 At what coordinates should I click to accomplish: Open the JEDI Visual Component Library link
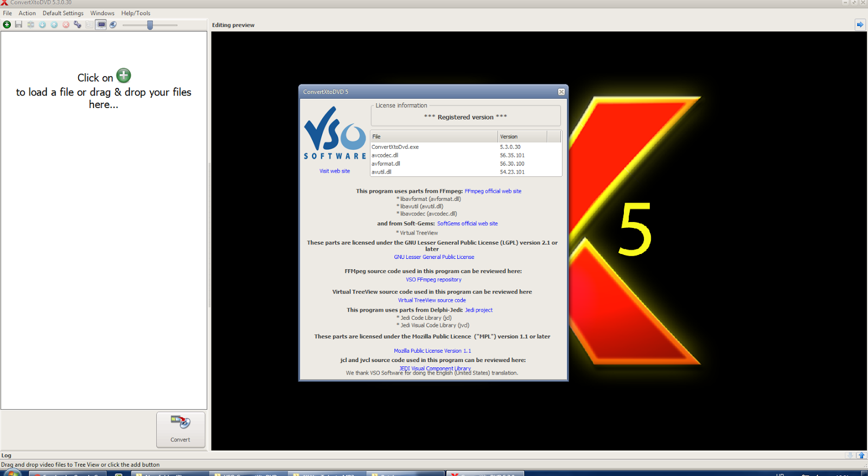[x=435, y=369]
